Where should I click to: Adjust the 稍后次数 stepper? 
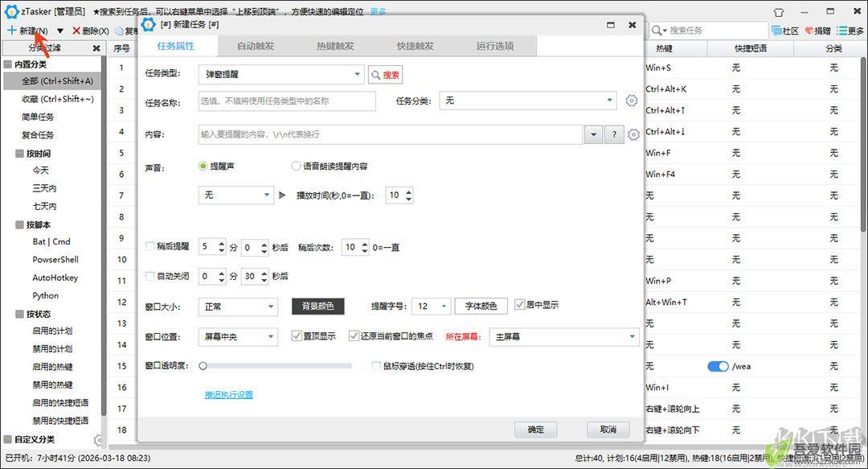[365, 247]
